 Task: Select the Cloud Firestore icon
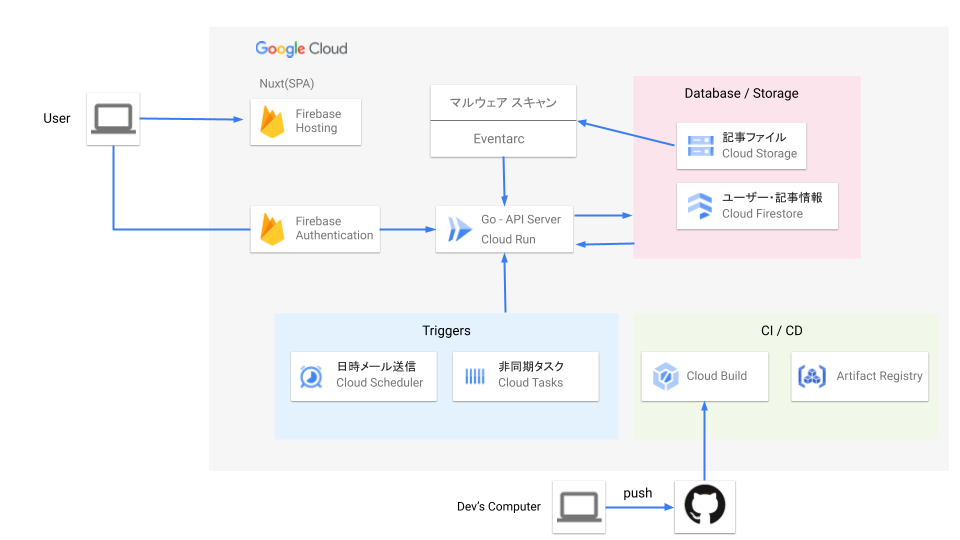[700, 206]
